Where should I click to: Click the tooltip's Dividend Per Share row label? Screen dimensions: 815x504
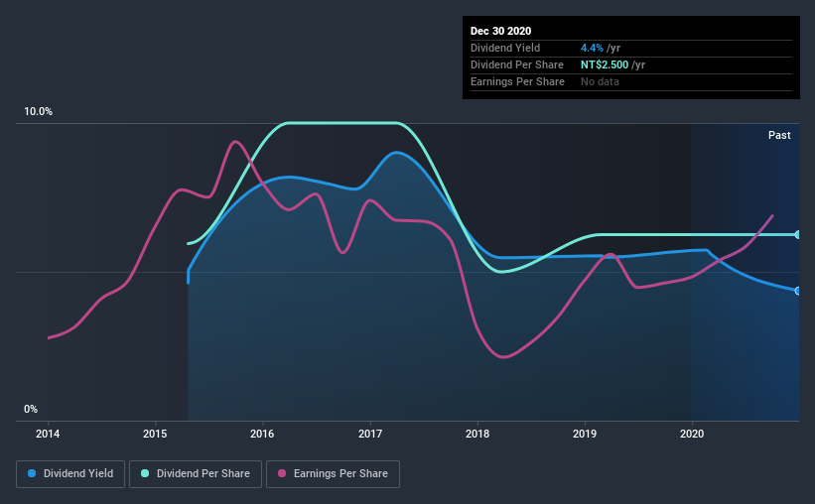516,64
